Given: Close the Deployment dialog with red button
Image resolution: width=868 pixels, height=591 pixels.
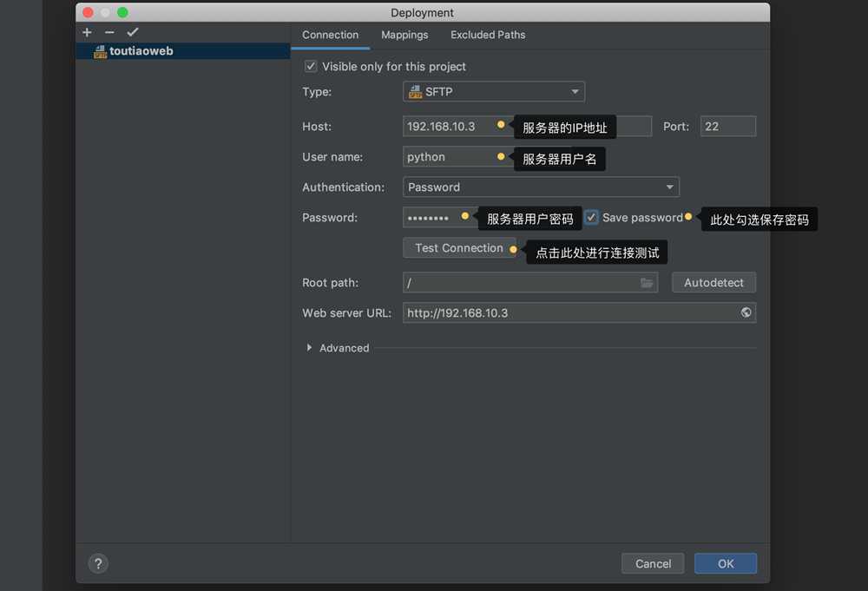Looking at the screenshot, I should 88,12.
